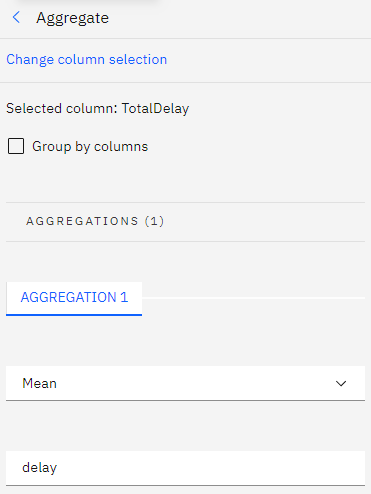Open the Mean aggregation function dropdown
Viewport: 371px width, 494px height.
point(185,383)
